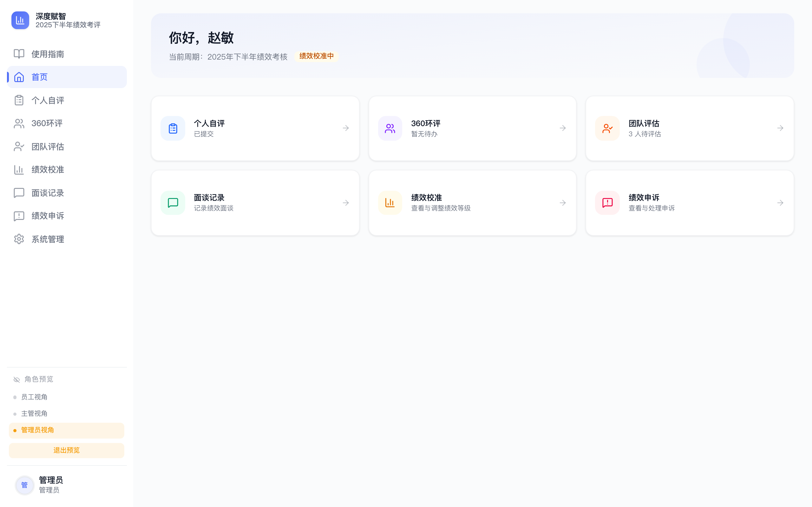The width and height of the screenshot is (812, 507).
Task: Select the 管理员视角 role option
Action: [37, 430]
